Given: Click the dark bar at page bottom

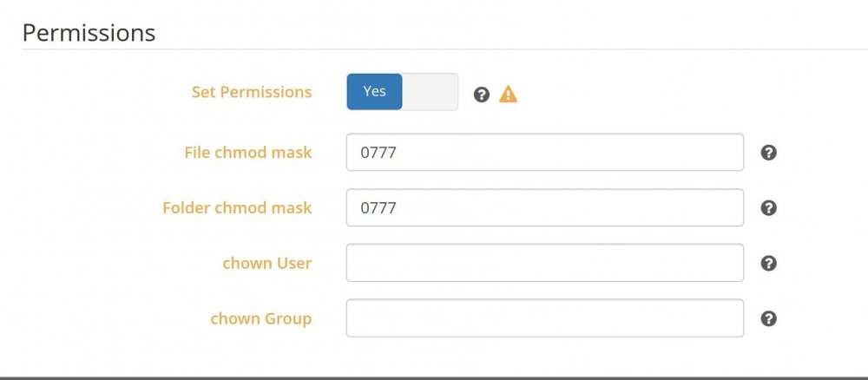Looking at the screenshot, I should 434,378.
